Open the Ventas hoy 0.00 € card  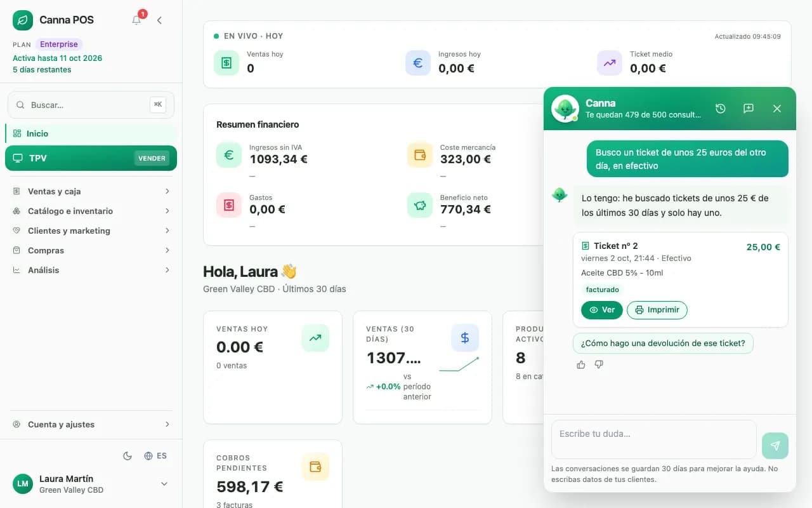pyautogui.click(x=273, y=367)
